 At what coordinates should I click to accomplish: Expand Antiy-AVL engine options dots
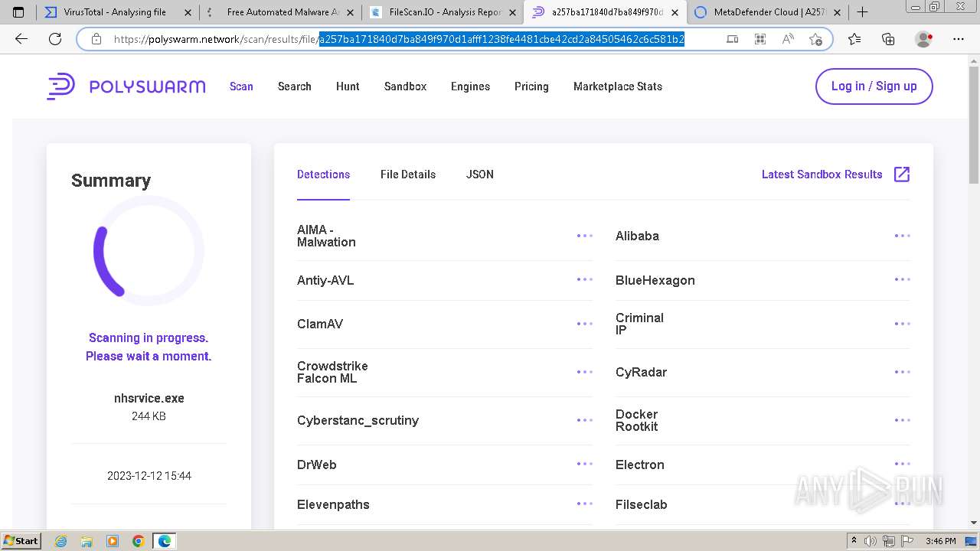pos(585,279)
